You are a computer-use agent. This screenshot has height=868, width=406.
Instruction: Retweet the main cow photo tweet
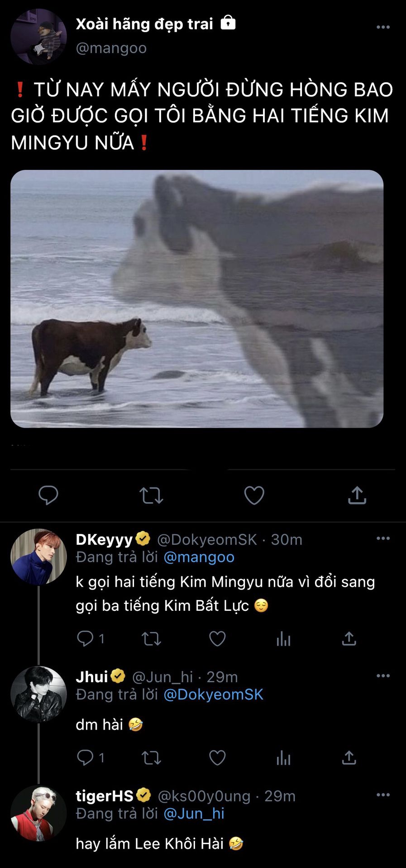(x=151, y=495)
